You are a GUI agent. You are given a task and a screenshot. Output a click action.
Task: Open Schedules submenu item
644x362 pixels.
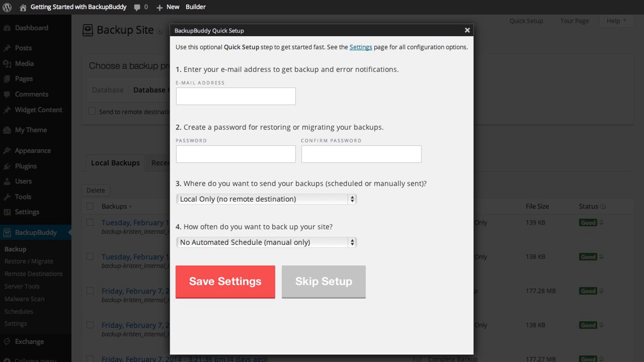(x=19, y=312)
